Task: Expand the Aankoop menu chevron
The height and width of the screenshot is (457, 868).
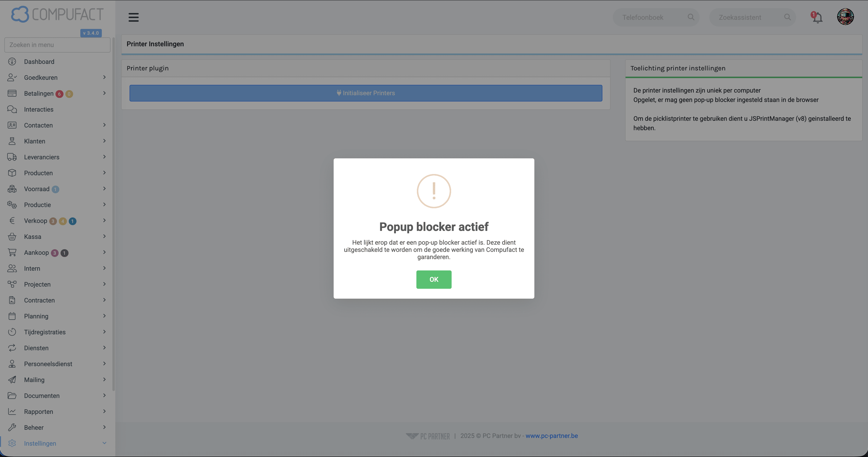Action: tap(104, 252)
